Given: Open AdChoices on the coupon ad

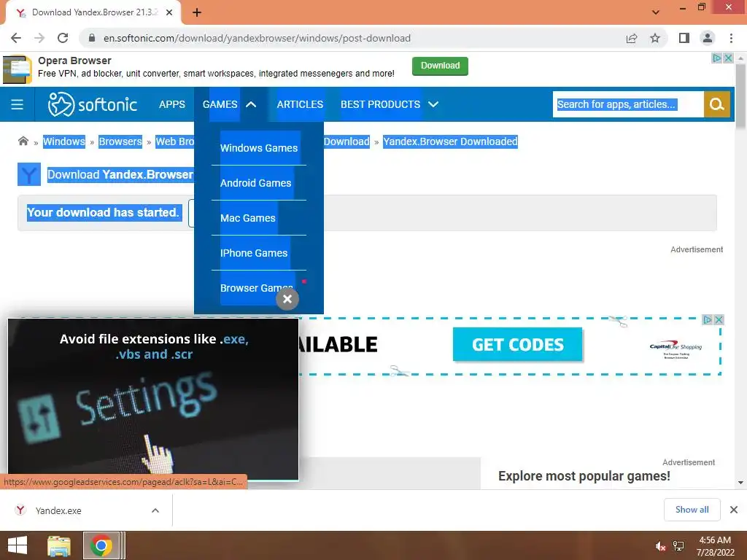Looking at the screenshot, I should pyautogui.click(x=708, y=319).
